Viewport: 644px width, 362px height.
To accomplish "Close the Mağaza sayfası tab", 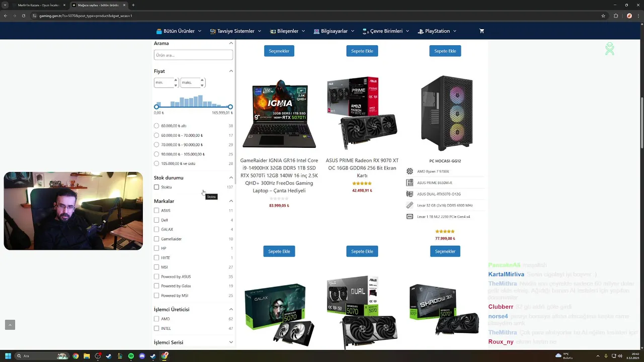I will pos(124,5).
